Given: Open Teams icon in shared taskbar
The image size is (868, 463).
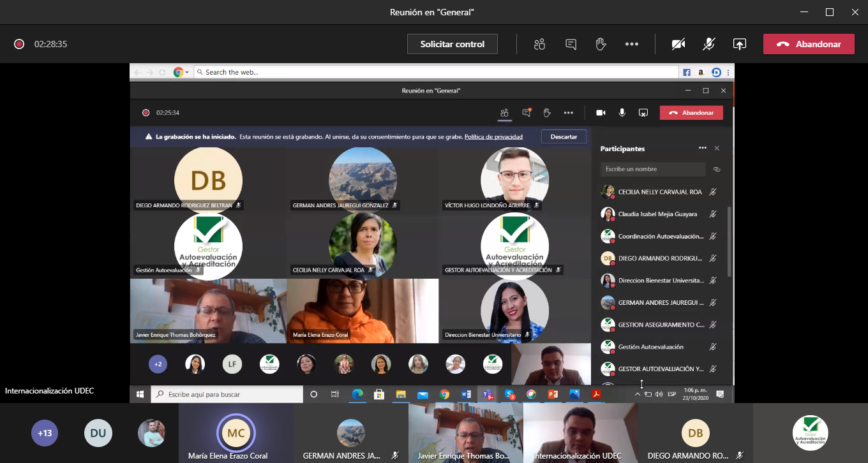Looking at the screenshot, I should point(488,394).
